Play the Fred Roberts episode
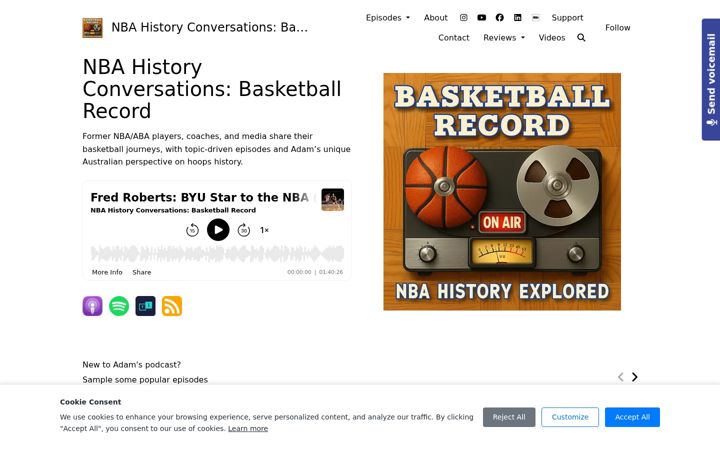This screenshot has height=450, width=720. 218,230
